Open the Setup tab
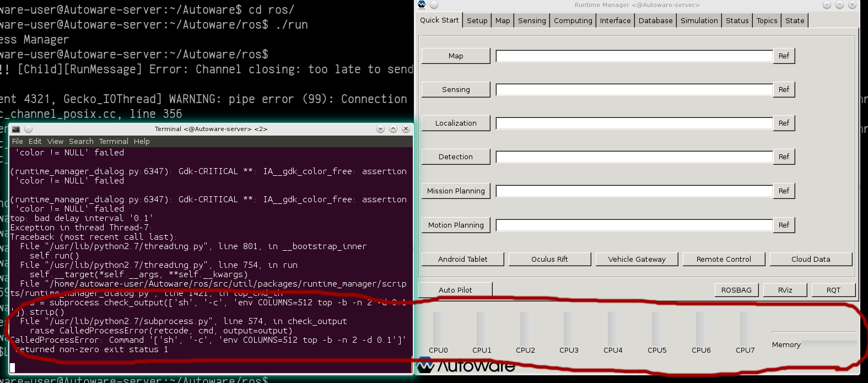The height and width of the screenshot is (383, 868). pyautogui.click(x=477, y=21)
